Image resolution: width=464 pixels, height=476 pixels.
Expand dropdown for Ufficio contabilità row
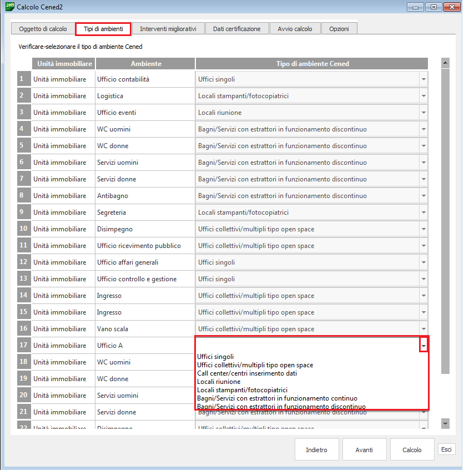pos(423,79)
